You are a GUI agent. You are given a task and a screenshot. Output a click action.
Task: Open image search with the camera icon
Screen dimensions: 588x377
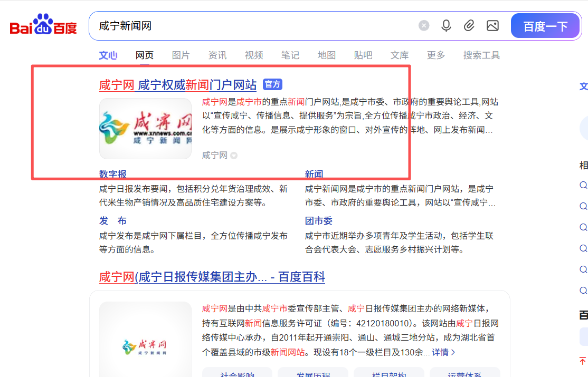[492, 25]
